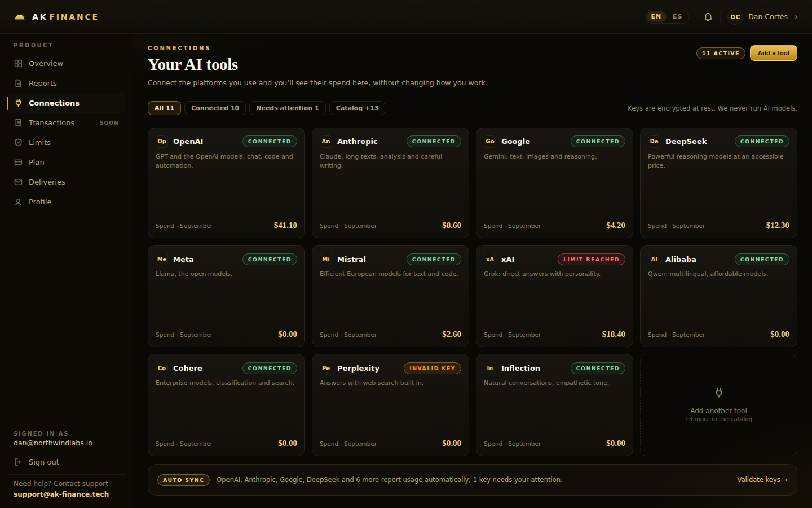Click the xAI $18.40 spend value
Viewport: 812px width, 508px height.
[x=614, y=335]
